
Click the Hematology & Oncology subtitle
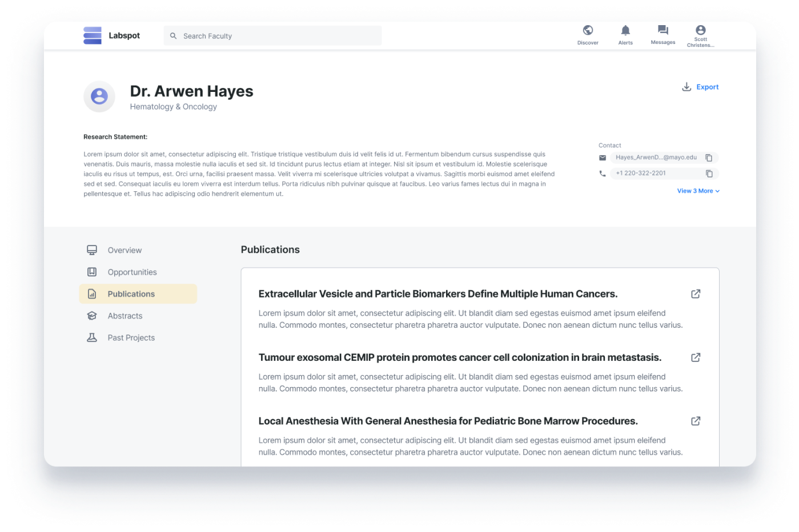click(x=173, y=107)
